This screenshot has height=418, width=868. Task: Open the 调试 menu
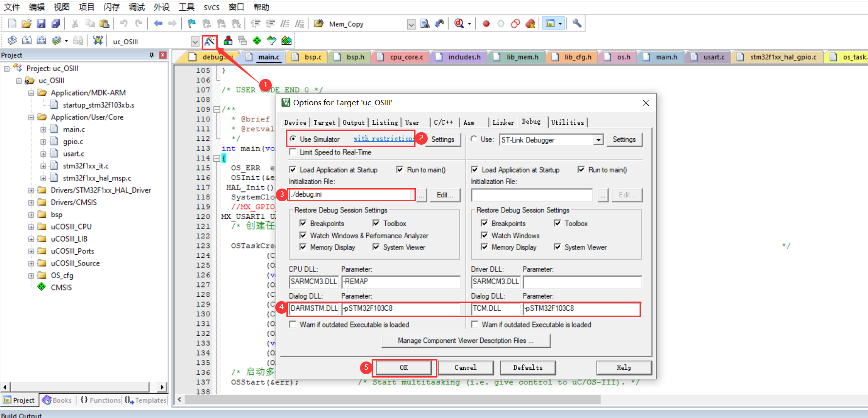coord(136,7)
